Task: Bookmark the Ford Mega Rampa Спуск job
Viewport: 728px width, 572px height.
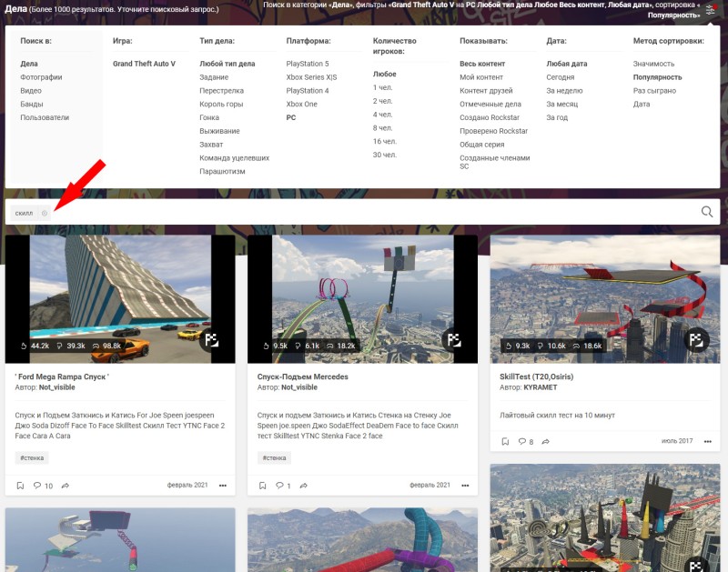Action: click(x=20, y=486)
